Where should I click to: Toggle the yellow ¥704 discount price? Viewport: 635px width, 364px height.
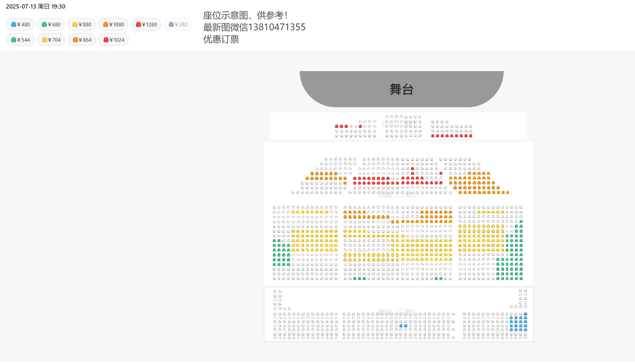coord(51,40)
